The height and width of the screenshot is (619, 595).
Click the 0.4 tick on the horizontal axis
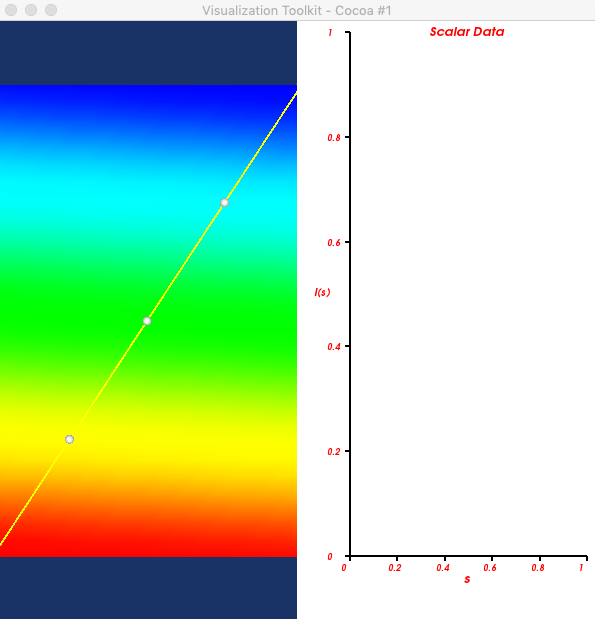(x=443, y=568)
